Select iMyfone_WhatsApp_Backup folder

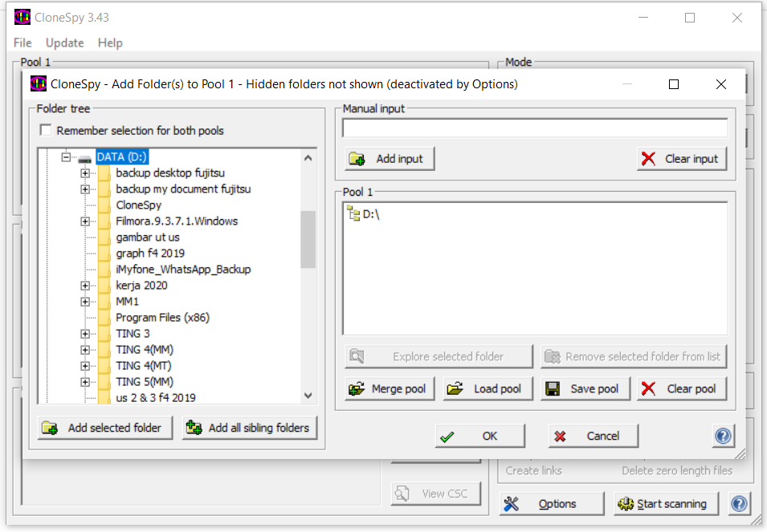click(x=183, y=270)
